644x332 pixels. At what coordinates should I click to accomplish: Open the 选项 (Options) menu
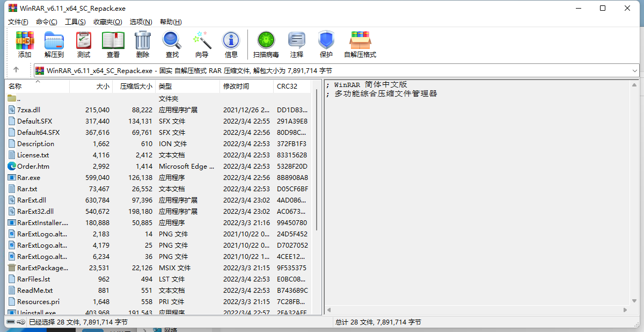(141, 21)
